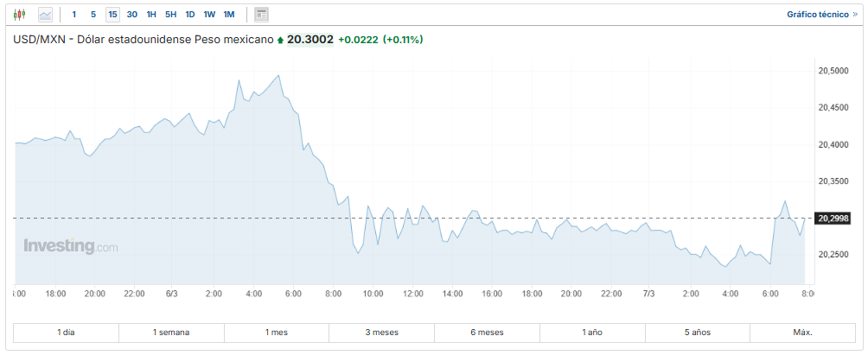Viewport: 868px width, 355px height.
Task: Click the 20.3002 current price value
Action: point(310,40)
